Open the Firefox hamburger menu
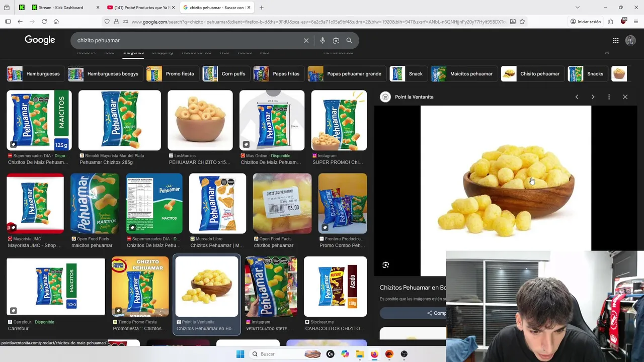The width and height of the screenshot is (644, 362). [x=636, y=22]
